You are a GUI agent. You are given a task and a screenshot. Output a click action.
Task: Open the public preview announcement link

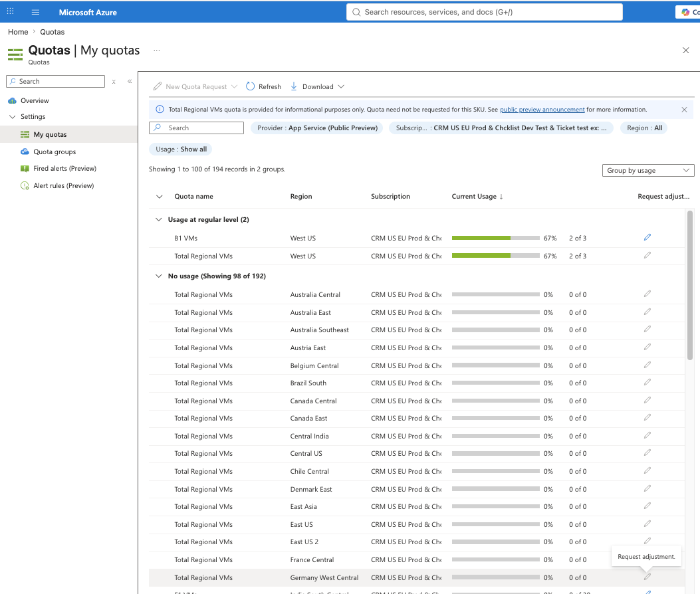[x=542, y=110]
